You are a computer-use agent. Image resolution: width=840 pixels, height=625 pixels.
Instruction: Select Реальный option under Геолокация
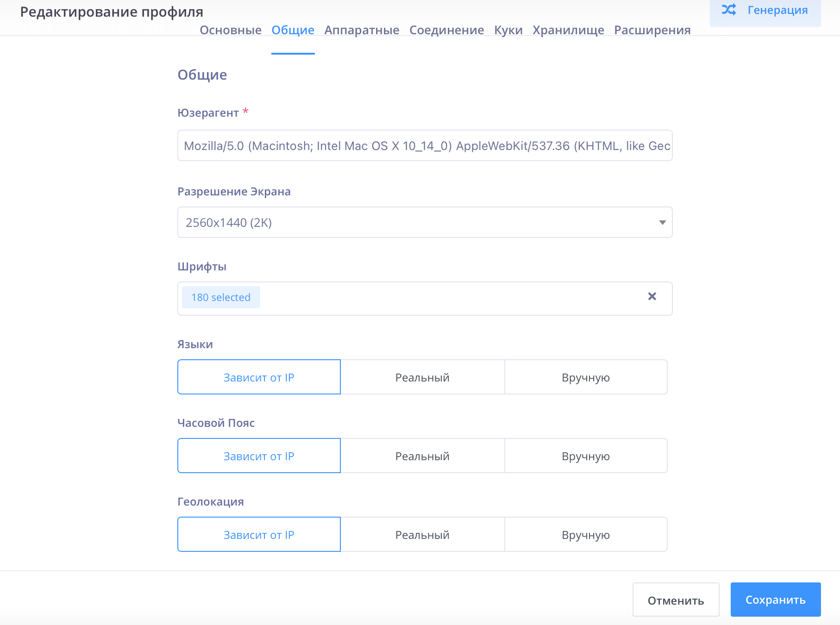[x=422, y=534]
